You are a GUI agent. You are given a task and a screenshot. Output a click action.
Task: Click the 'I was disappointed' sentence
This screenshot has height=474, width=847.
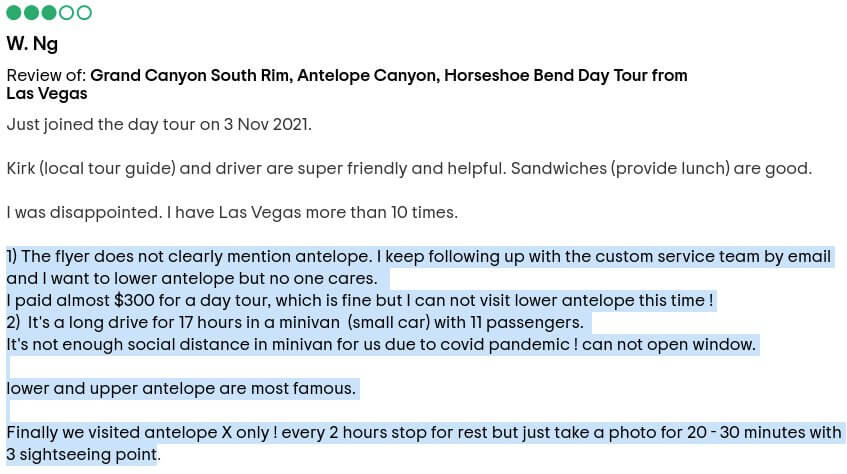pyautogui.click(x=231, y=213)
